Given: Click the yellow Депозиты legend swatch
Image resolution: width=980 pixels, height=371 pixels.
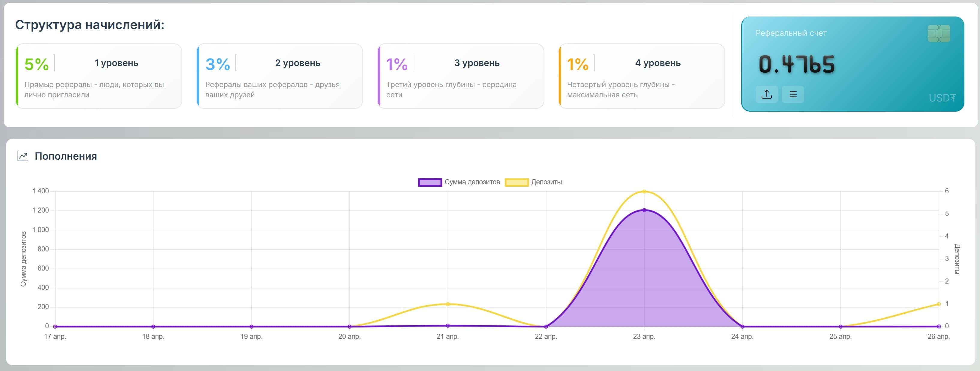Looking at the screenshot, I should 516,182.
